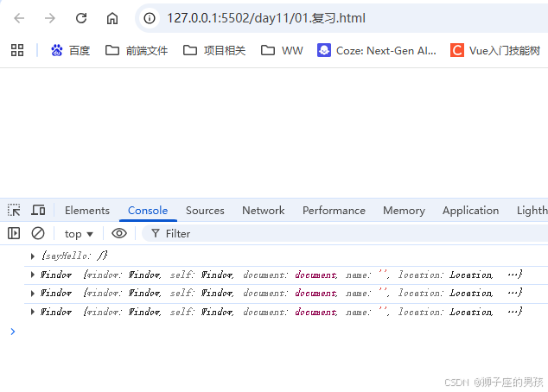Open the WW bookmark folder
The image size is (548, 392).
pyautogui.click(x=282, y=51)
